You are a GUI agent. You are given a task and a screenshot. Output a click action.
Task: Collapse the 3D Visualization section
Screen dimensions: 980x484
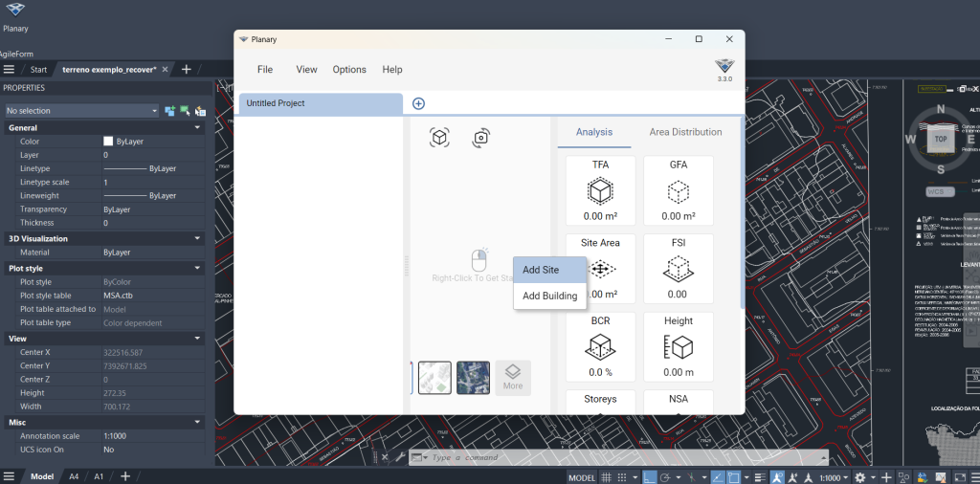pos(197,238)
